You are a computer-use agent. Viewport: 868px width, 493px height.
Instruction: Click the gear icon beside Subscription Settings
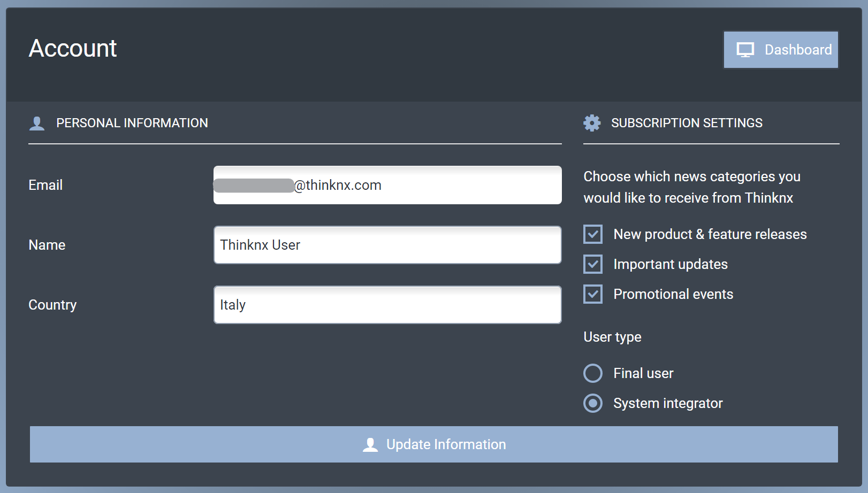(x=592, y=123)
